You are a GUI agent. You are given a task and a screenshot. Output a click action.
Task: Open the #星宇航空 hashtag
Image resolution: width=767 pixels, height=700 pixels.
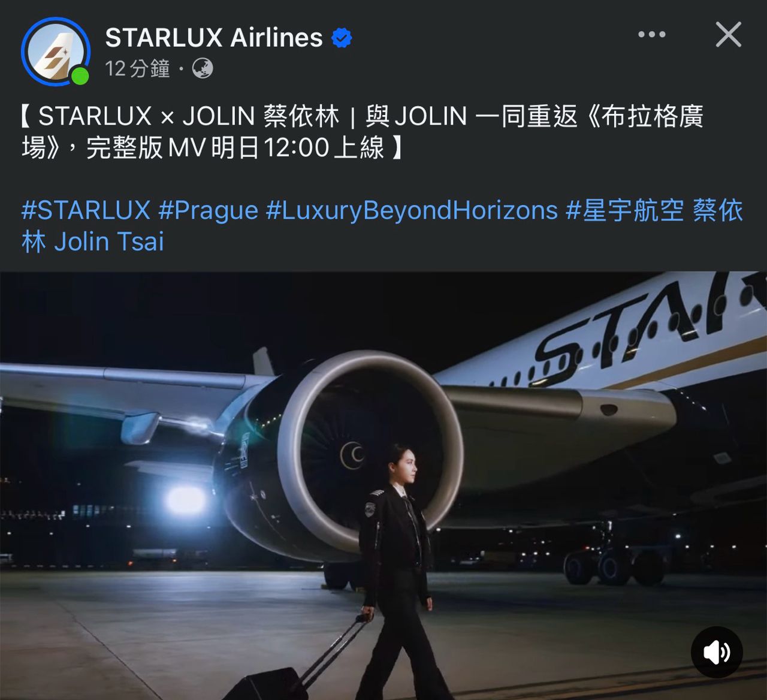click(x=625, y=210)
